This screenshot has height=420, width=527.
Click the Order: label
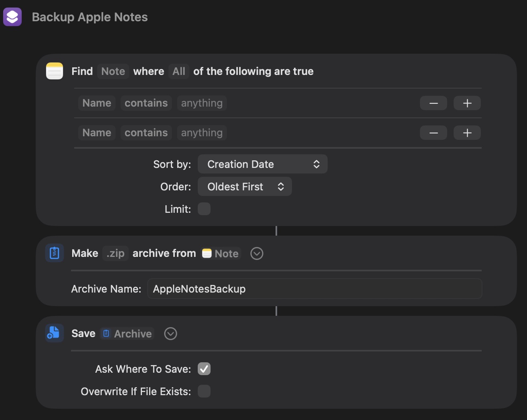(x=176, y=187)
